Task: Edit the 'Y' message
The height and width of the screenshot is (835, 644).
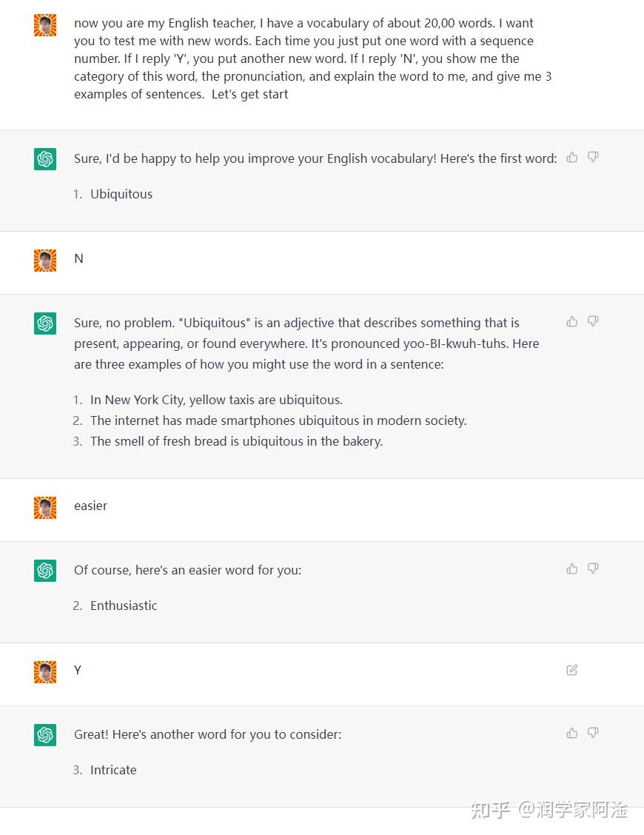Action: [x=572, y=670]
